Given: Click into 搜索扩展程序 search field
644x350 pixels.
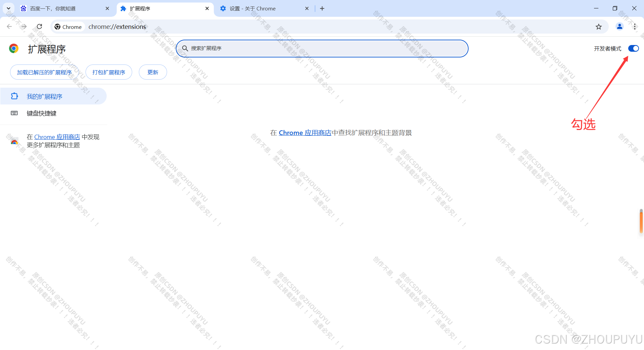Looking at the screenshot, I should [322, 48].
